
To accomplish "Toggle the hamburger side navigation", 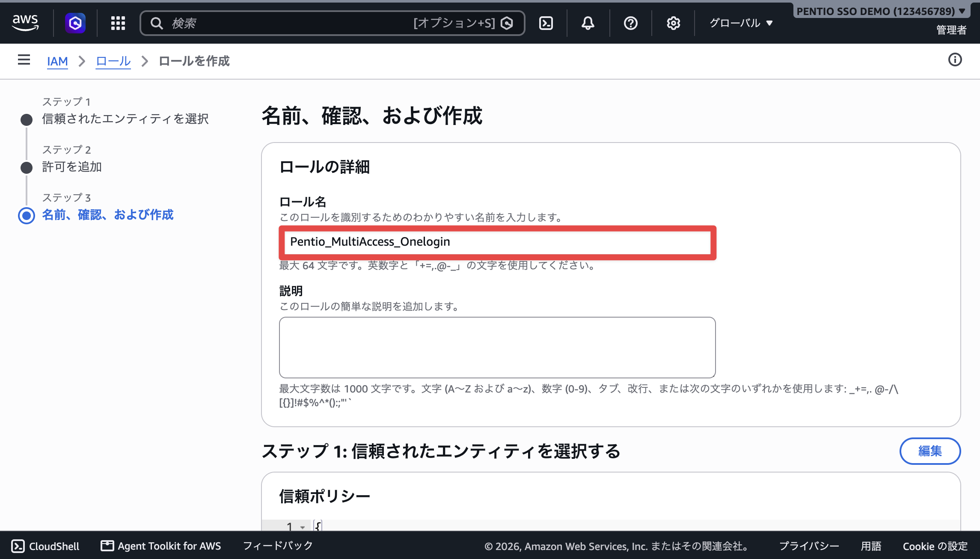I will 24,60.
